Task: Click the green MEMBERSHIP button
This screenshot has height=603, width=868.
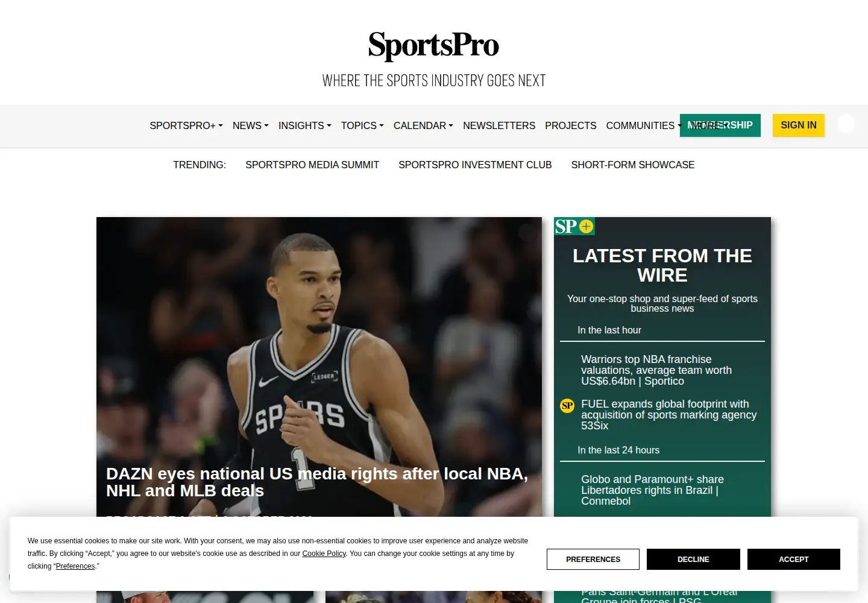Action: tap(720, 125)
